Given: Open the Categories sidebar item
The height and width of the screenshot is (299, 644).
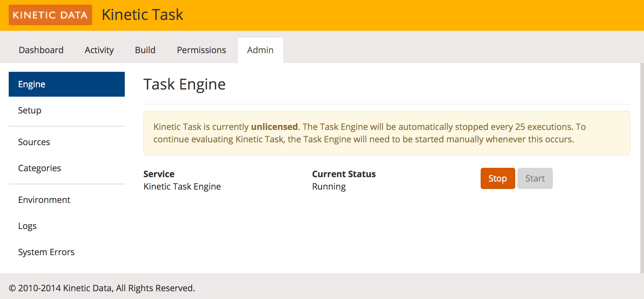Looking at the screenshot, I should point(40,168).
